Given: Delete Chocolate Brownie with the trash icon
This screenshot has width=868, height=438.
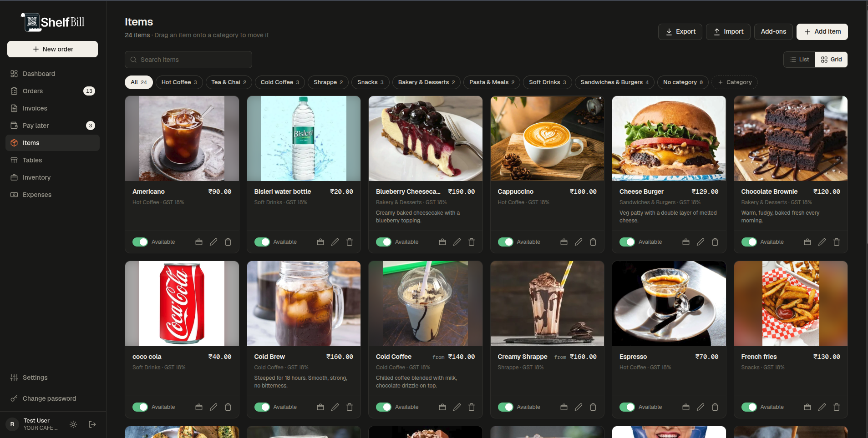Looking at the screenshot, I should tap(837, 242).
